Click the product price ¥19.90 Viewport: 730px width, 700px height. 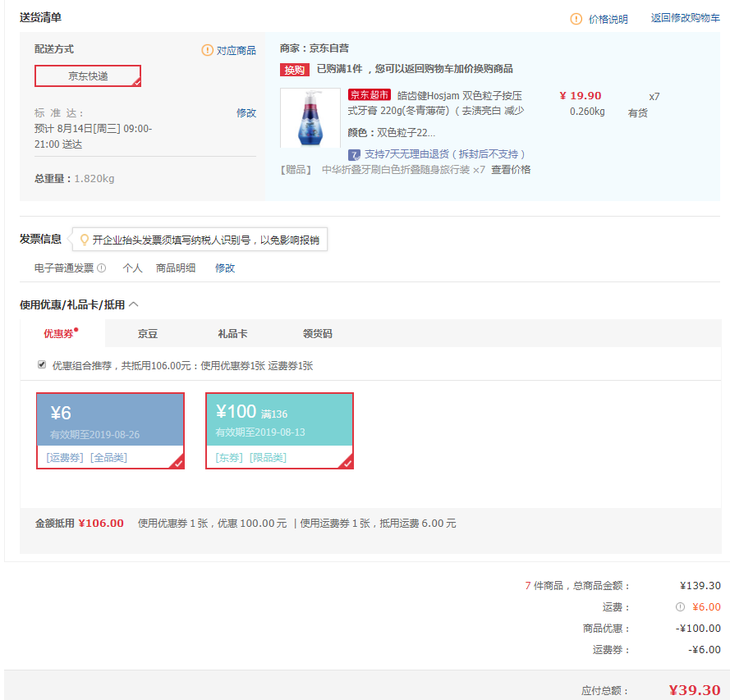580,95
